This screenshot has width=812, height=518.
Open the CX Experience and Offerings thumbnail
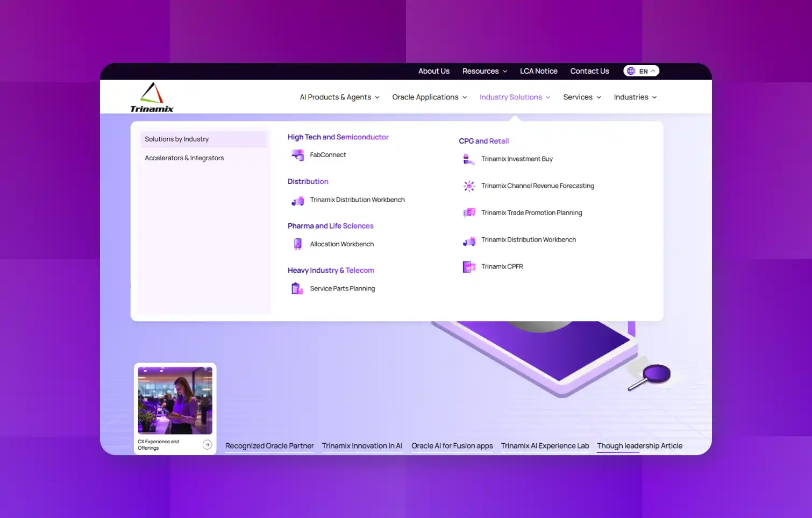175,408
